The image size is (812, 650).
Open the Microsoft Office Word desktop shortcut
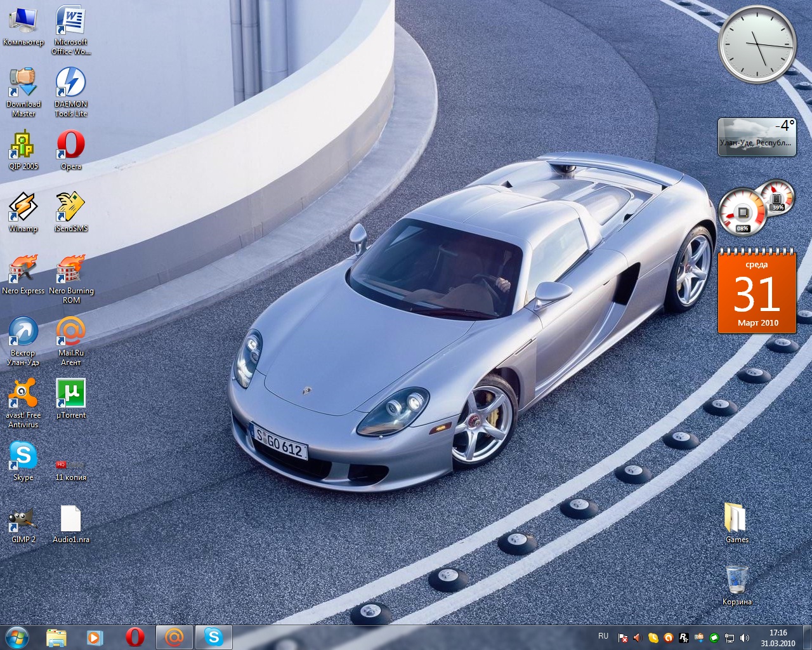pos(70,22)
